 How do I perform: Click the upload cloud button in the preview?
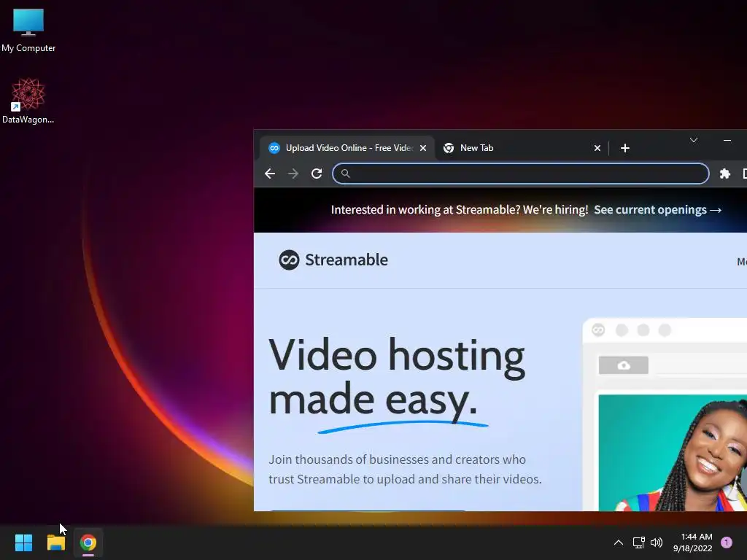(624, 365)
